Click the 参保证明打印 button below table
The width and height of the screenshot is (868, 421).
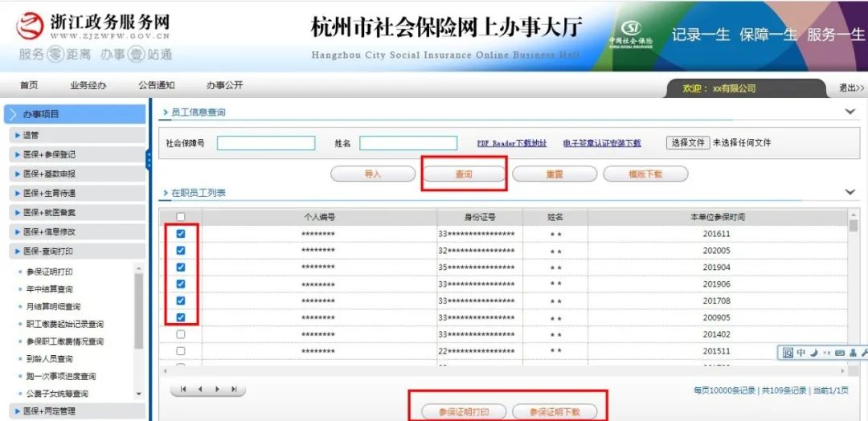coord(464,412)
